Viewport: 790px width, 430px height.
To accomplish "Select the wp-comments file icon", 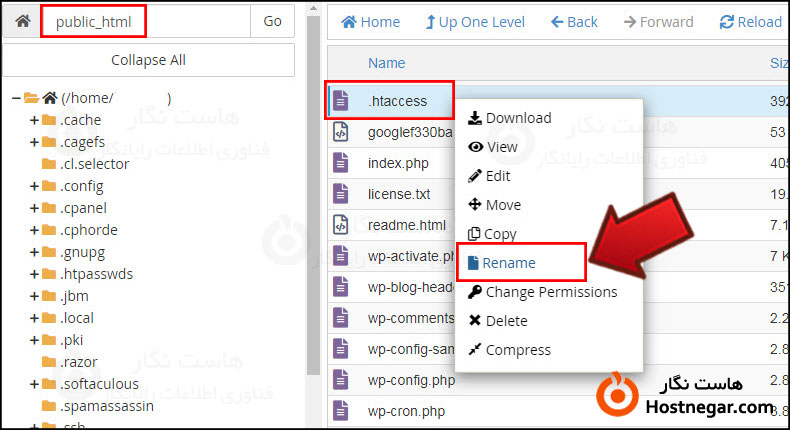I will tap(341, 318).
